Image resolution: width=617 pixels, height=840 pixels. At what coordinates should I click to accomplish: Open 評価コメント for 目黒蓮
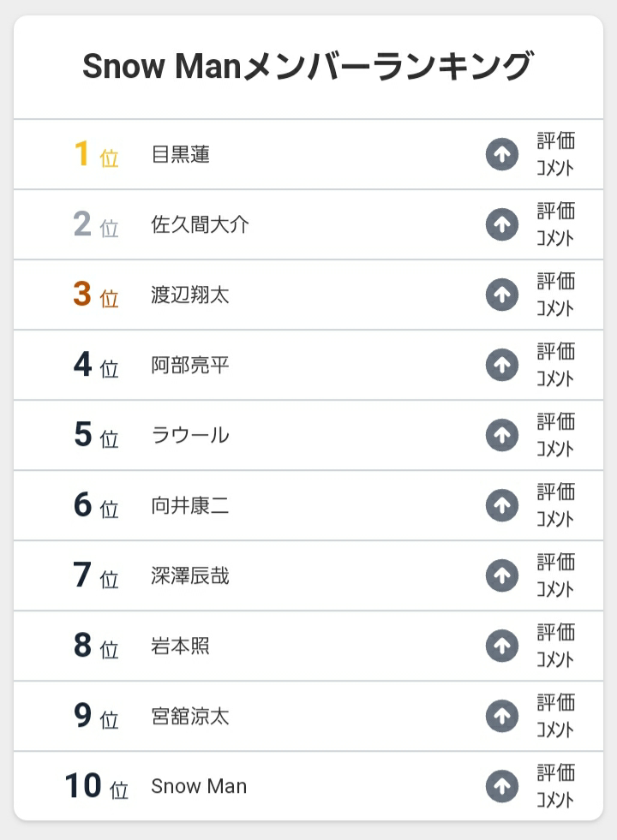coord(556,154)
